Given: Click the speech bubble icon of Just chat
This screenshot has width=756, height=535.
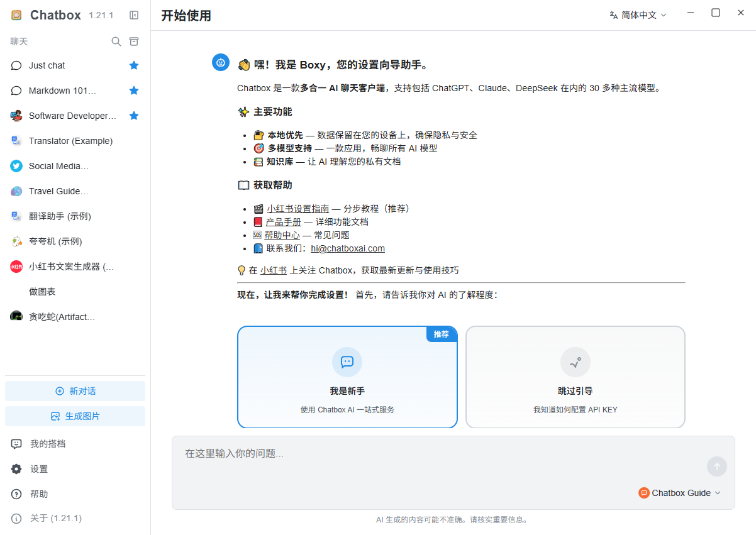Looking at the screenshot, I should click(x=16, y=65).
